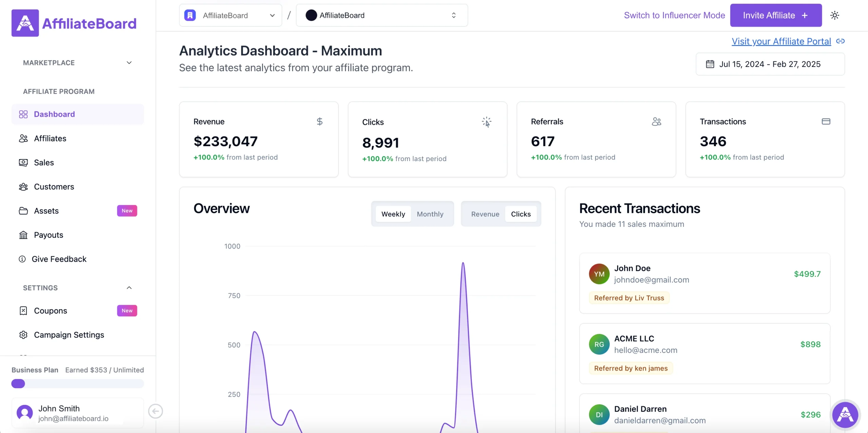Open the AffiliateBoard workspace dropdown
868x433 pixels.
click(x=231, y=15)
